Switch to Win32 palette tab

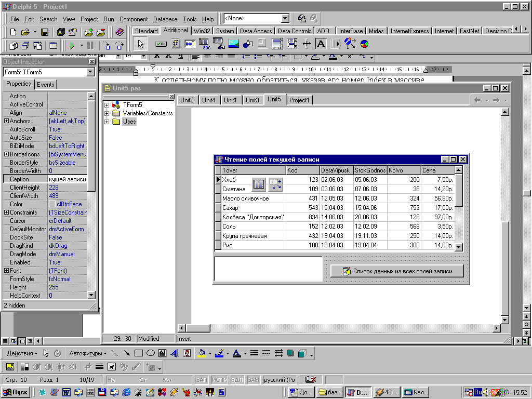pos(202,31)
